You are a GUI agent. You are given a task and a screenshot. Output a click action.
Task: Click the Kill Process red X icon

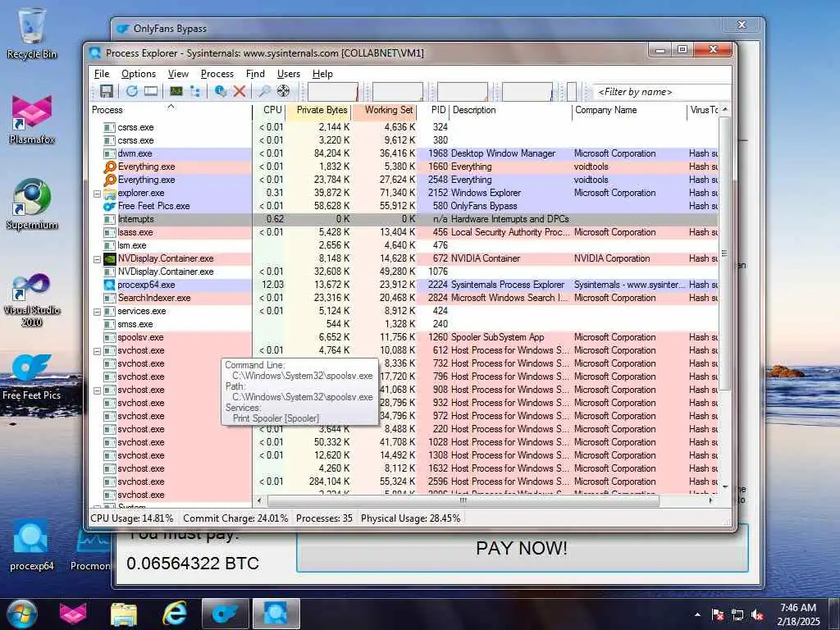point(239,91)
